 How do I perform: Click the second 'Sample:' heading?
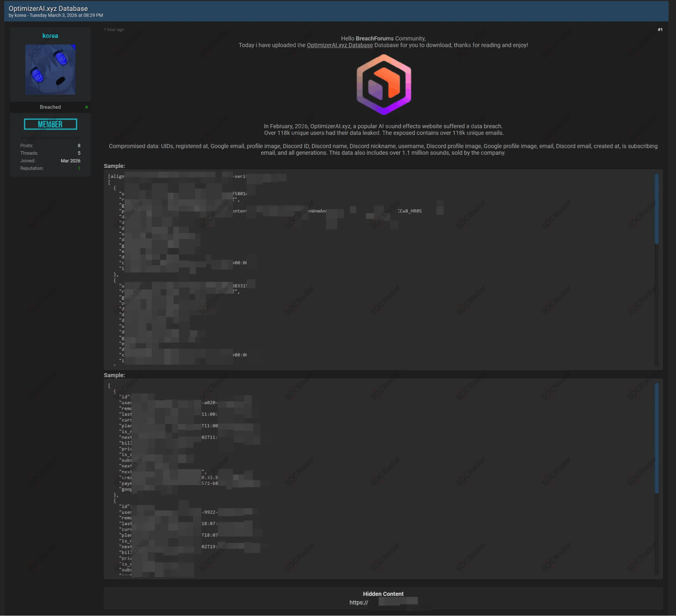coord(114,375)
